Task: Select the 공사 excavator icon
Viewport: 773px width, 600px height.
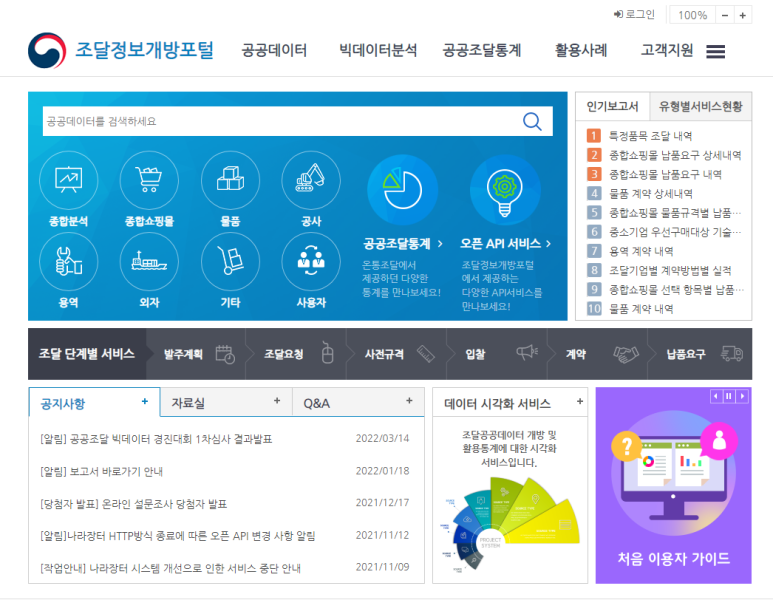Action: (x=311, y=180)
